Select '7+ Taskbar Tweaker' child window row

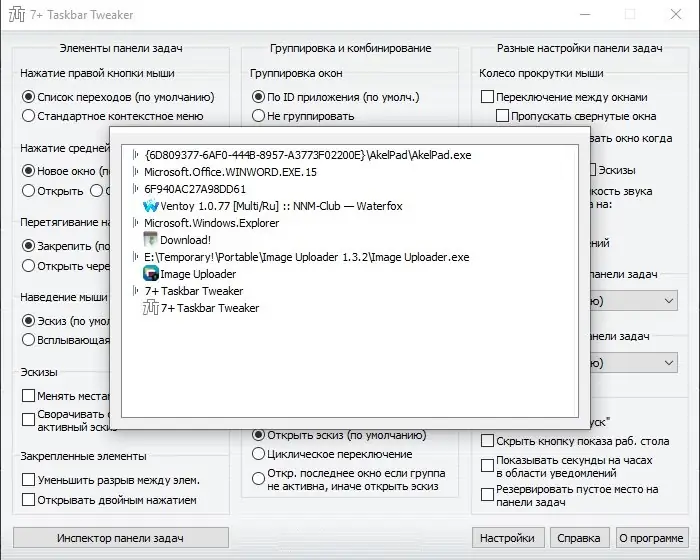pos(210,308)
